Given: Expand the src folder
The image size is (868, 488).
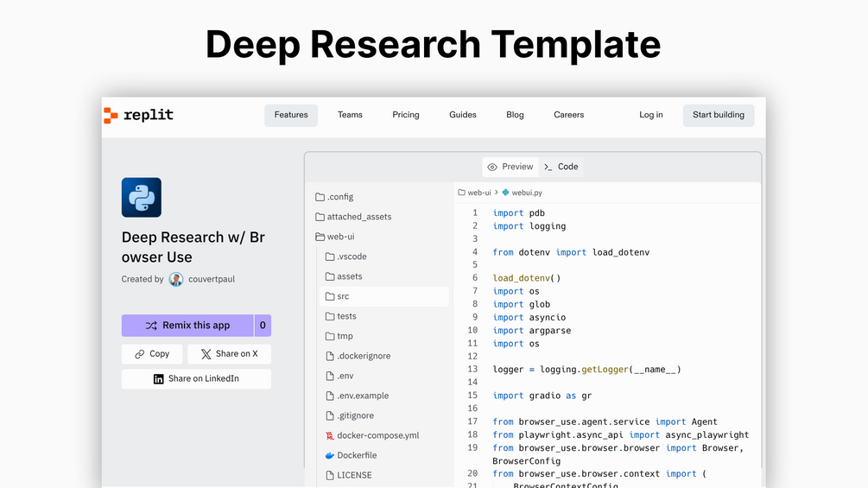Looking at the screenshot, I should click(384, 296).
